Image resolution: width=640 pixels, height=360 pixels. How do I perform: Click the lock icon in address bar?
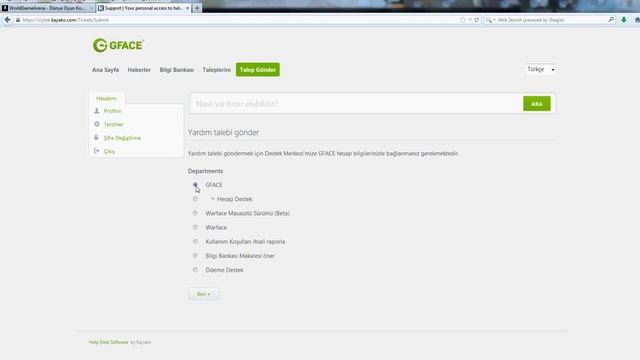tap(18, 20)
